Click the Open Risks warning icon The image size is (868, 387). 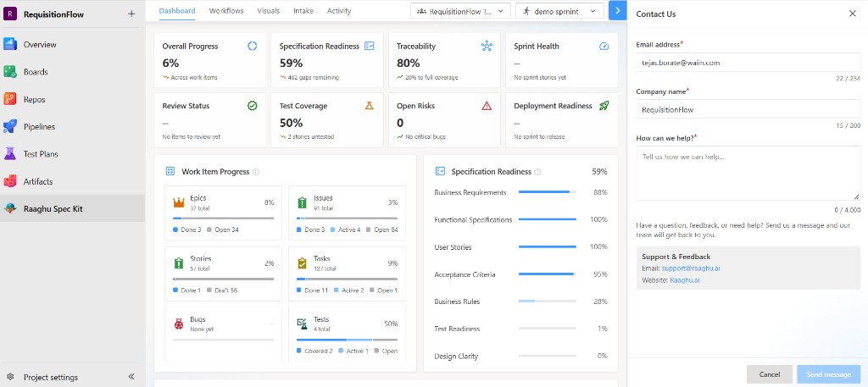coord(487,106)
